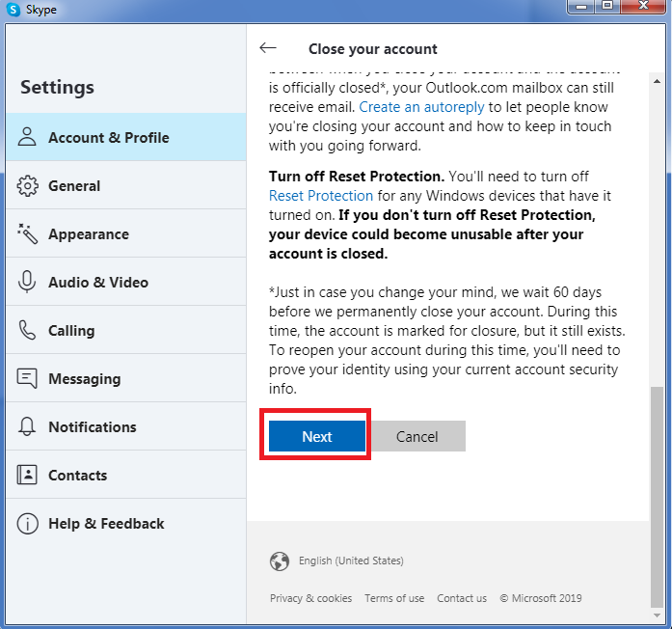Click the Messaging chat bubble icon
672x629 pixels.
[27, 378]
